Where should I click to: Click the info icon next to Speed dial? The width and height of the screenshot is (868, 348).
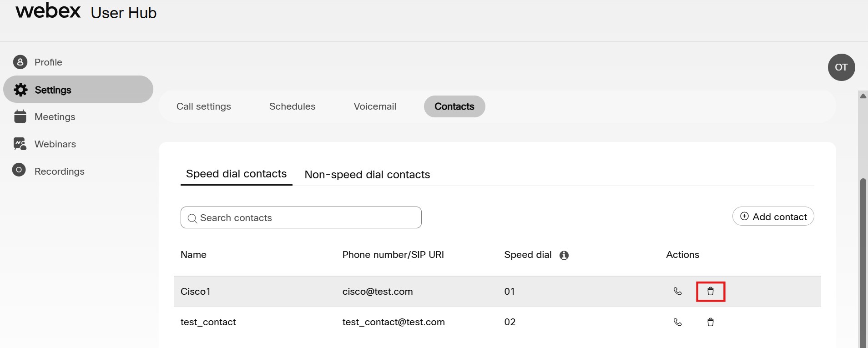(564, 256)
